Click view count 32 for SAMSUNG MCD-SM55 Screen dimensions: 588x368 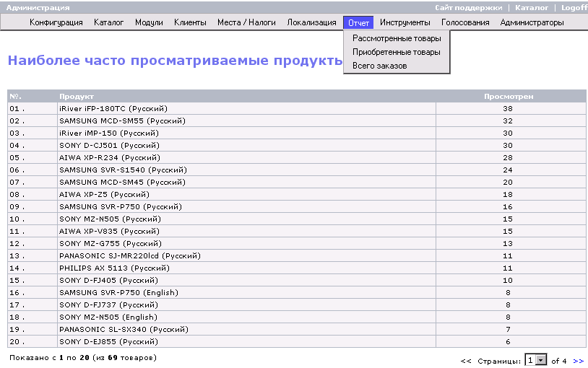[x=508, y=121]
